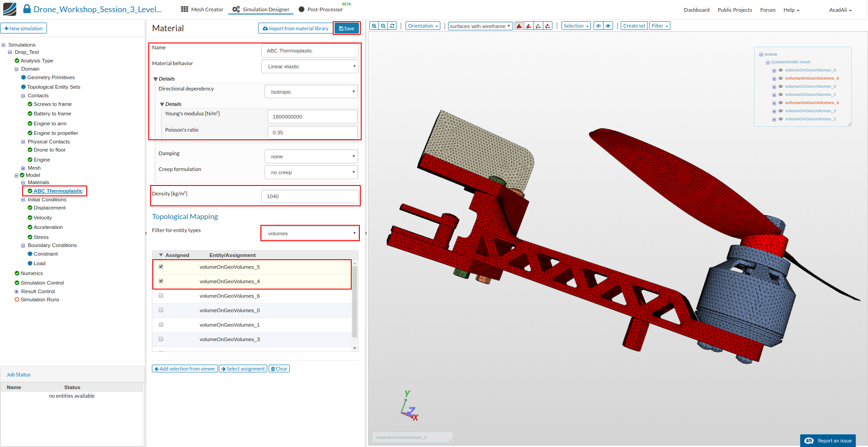Click the hide selection crossed-eye icon
This screenshot has height=447, width=868.
click(598, 26)
